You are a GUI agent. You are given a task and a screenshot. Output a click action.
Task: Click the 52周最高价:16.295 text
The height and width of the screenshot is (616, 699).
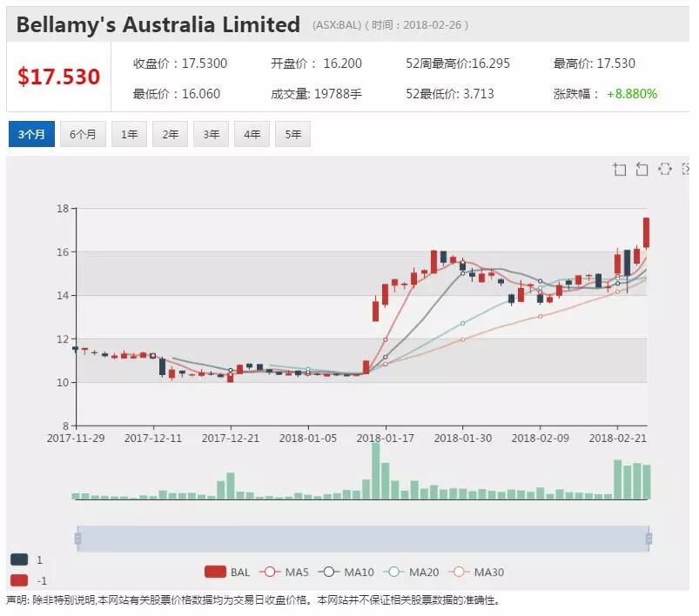(x=458, y=64)
